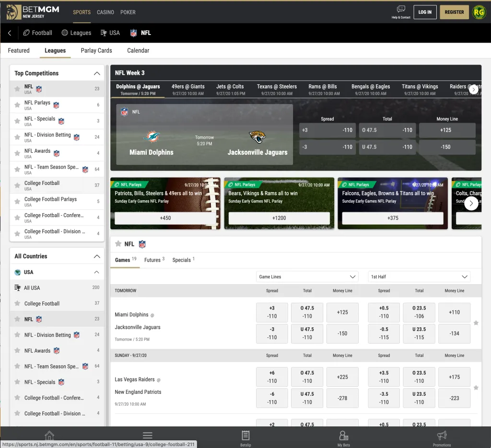Select the Futures tab
Viewport: 491px width, 448px height.
click(154, 260)
